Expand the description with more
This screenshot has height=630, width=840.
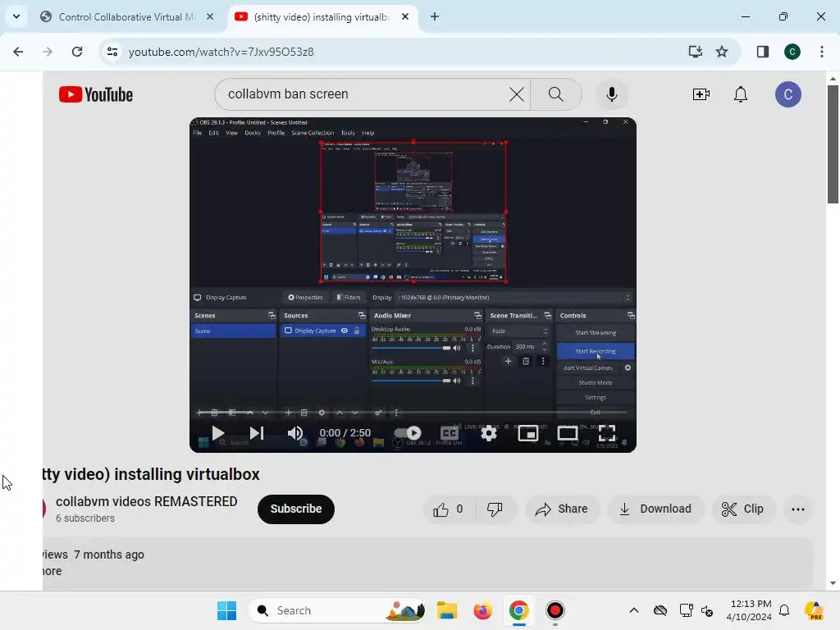[52, 571]
